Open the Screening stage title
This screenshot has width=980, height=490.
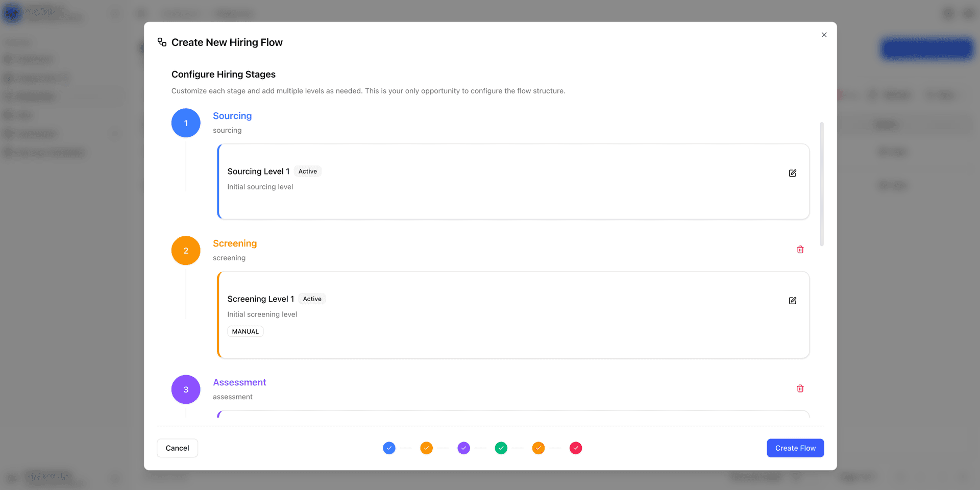(235, 243)
